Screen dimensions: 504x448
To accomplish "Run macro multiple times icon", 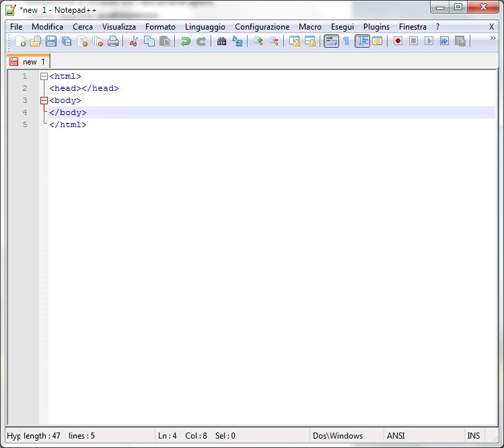I will point(445,41).
